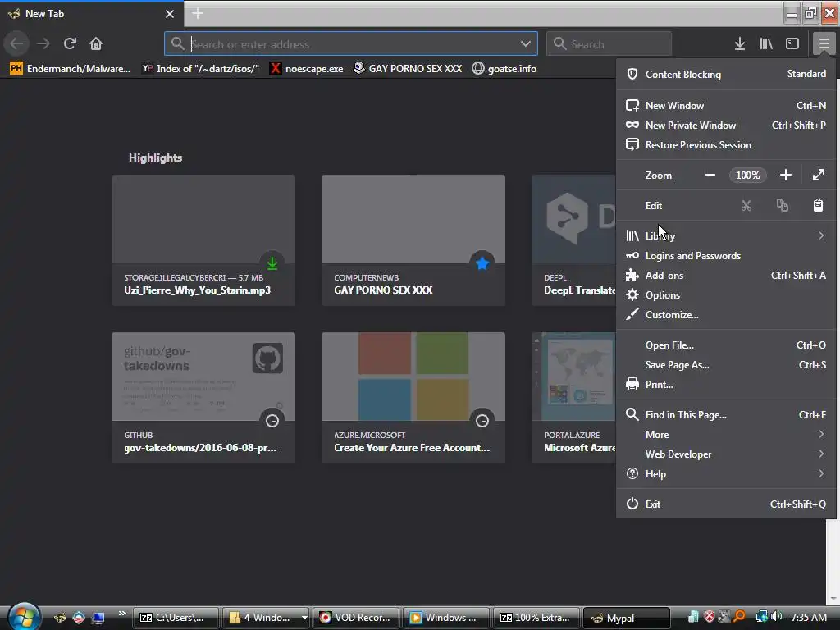Switch to 100% Extra... taskbar item

[536, 618]
